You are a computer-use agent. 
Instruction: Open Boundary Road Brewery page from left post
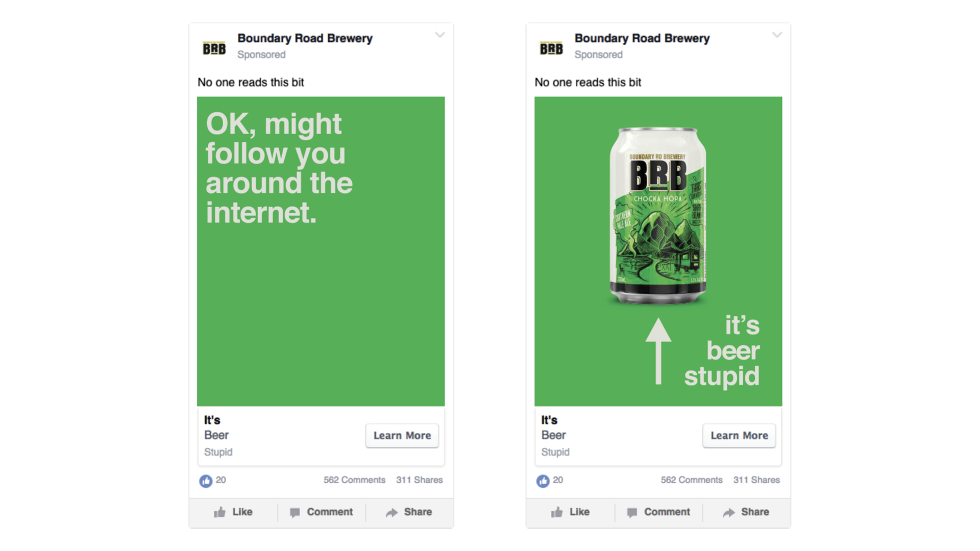[x=305, y=39]
